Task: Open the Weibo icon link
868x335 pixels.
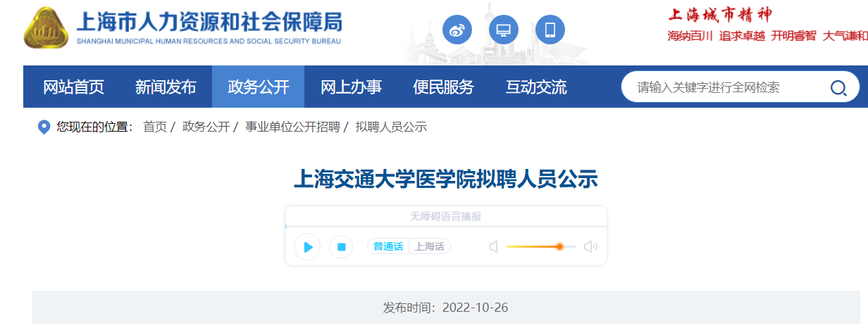Action: click(x=457, y=30)
